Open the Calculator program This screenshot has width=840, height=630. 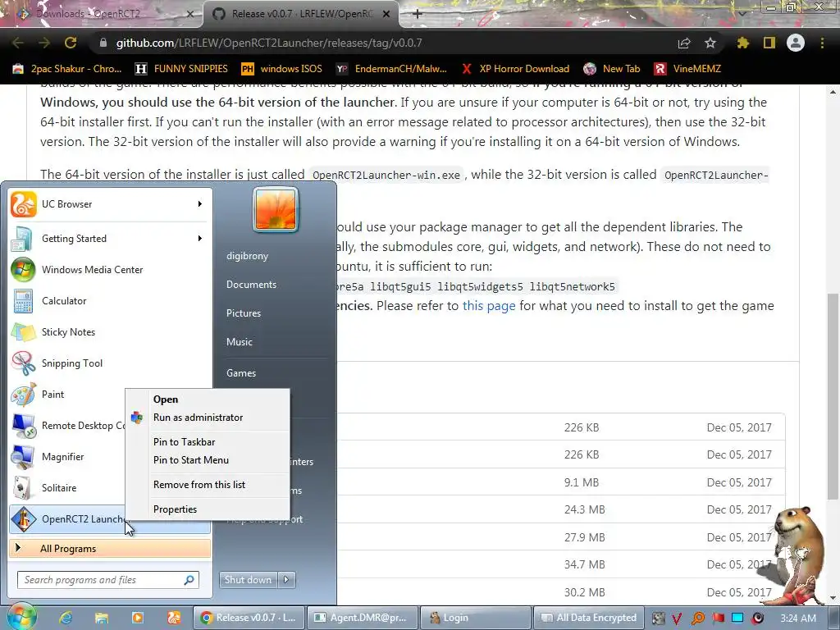(110, 300)
